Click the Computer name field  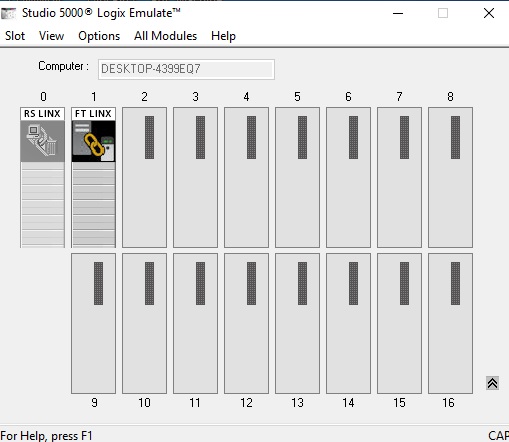point(186,69)
